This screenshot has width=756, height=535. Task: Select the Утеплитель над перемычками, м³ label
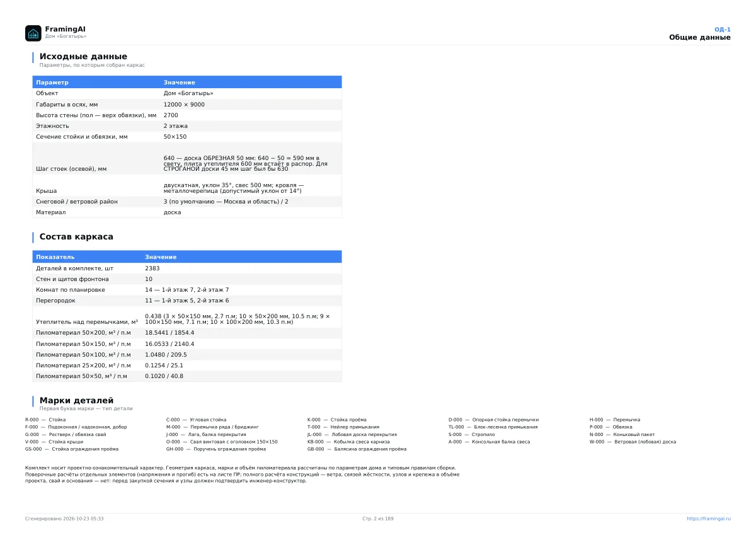click(x=87, y=322)
